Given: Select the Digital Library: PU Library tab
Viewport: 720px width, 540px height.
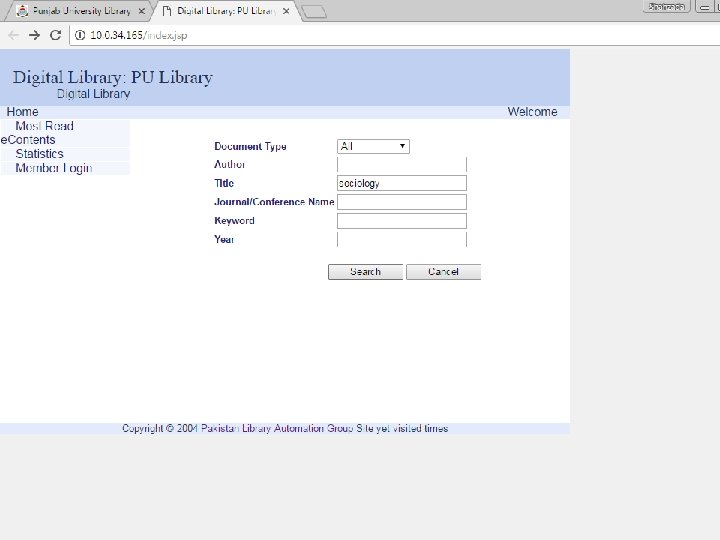Looking at the screenshot, I should 225,11.
